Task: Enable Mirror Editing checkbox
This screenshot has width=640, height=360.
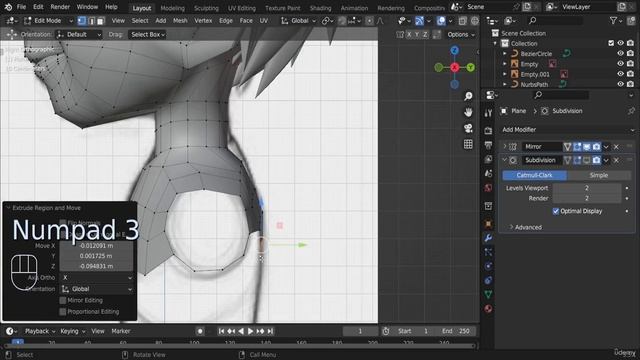Action: (63, 300)
